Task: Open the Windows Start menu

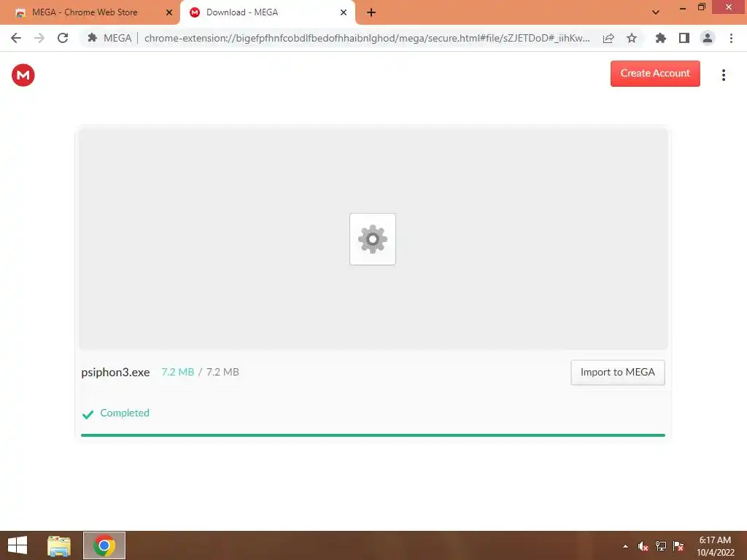Action: pyautogui.click(x=18, y=545)
